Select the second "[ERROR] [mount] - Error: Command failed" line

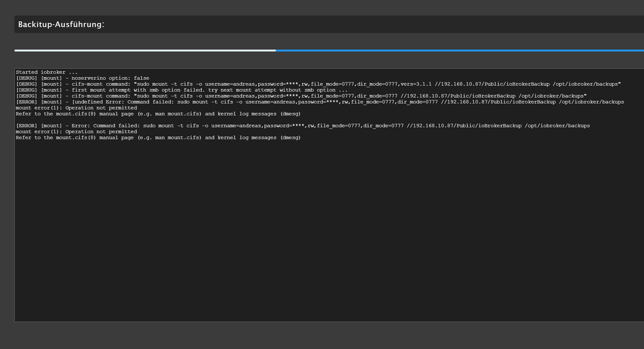click(303, 125)
